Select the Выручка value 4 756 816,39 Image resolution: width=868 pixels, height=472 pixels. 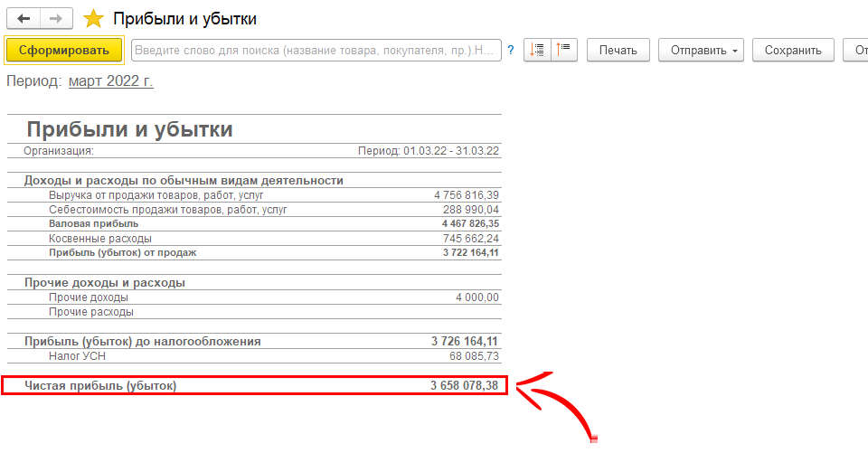pyautogui.click(x=466, y=195)
